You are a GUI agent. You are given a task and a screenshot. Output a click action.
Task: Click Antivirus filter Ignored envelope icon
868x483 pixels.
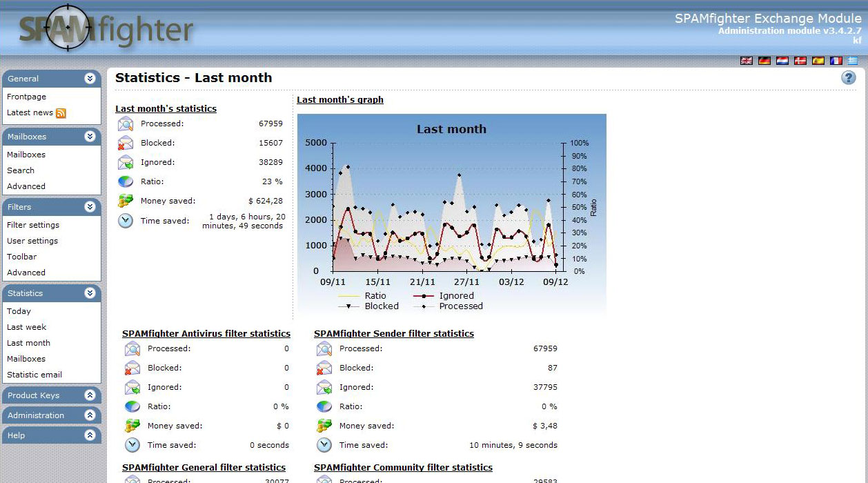132,388
